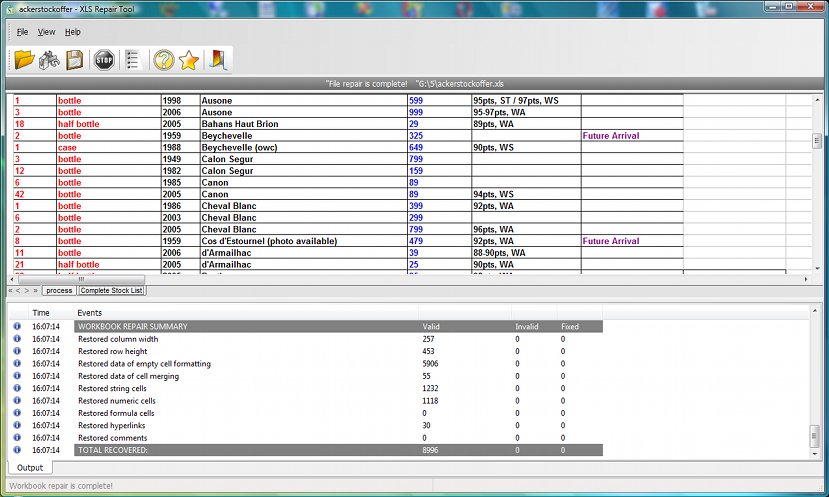Save the repaired file with the floppy disk icon

click(x=75, y=60)
